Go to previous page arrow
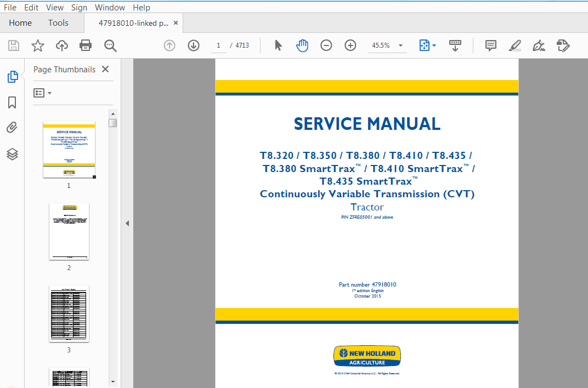 169,45
